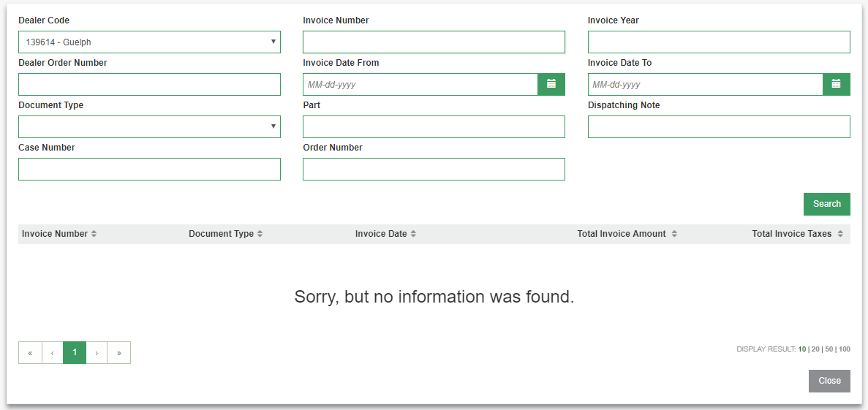868x410 pixels.
Task: Focus the Invoice Number input field
Action: (x=434, y=42)
